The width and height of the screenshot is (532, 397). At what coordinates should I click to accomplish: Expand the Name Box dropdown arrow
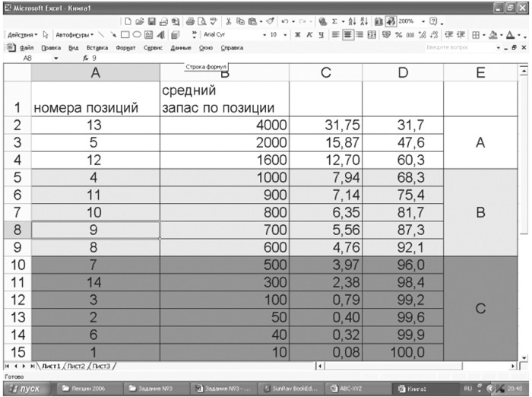click(x=56, y=57)
